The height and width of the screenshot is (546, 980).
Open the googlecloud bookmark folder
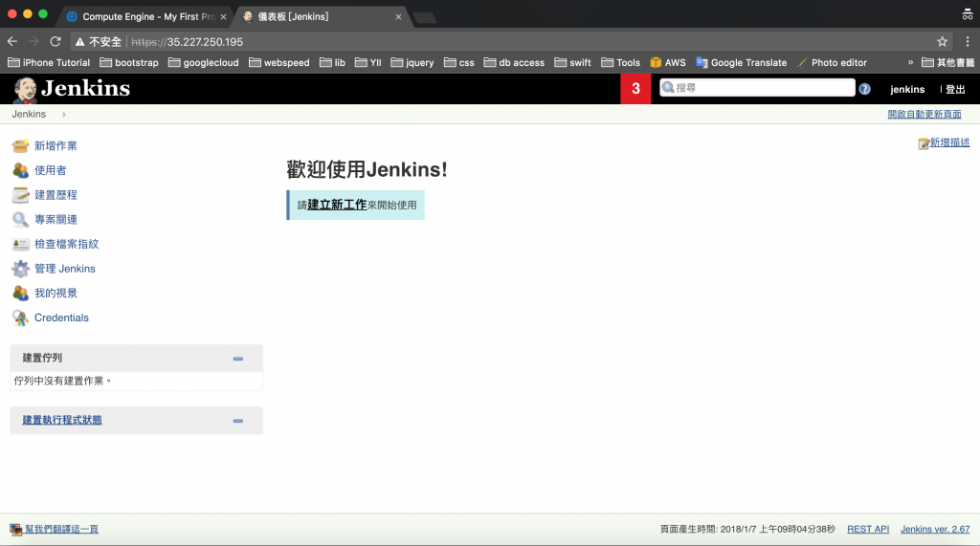point(204,62)
